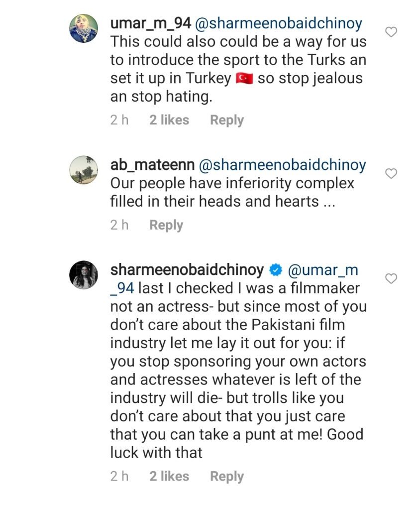
Task: Open the sharmeenobaidchinoy username link
Action: 187,270
